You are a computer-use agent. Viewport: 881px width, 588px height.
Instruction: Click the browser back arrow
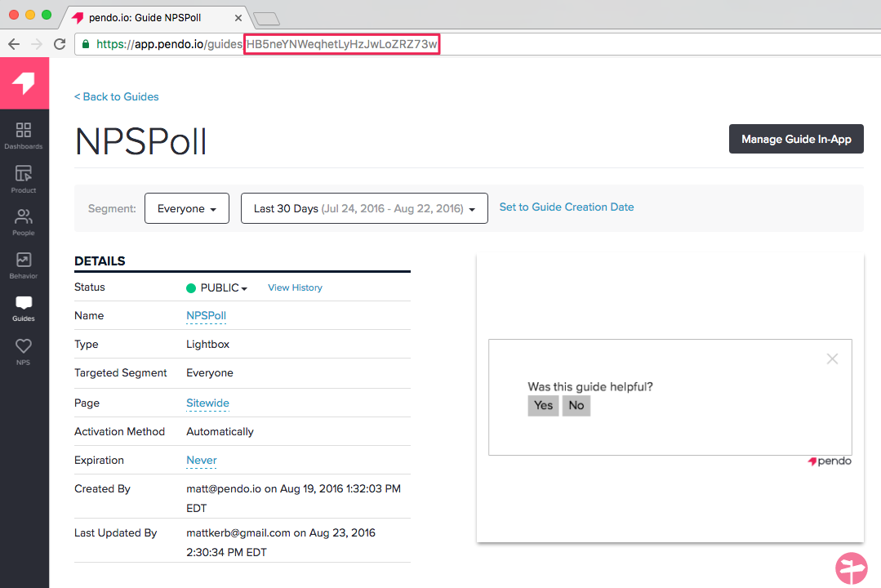(x=14, y=44)
